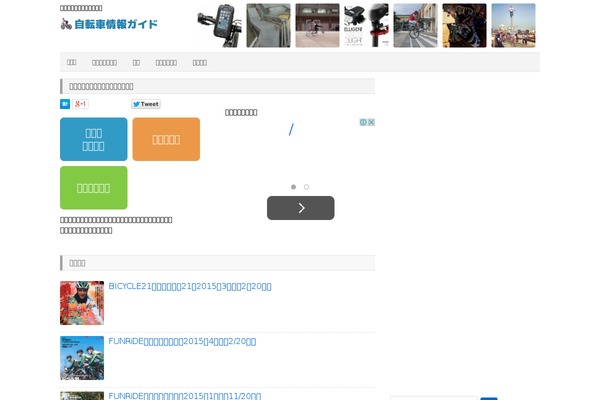600x400 pixels.
Task: Click the blue bookmark share icon
Action: tap(65, 104)
